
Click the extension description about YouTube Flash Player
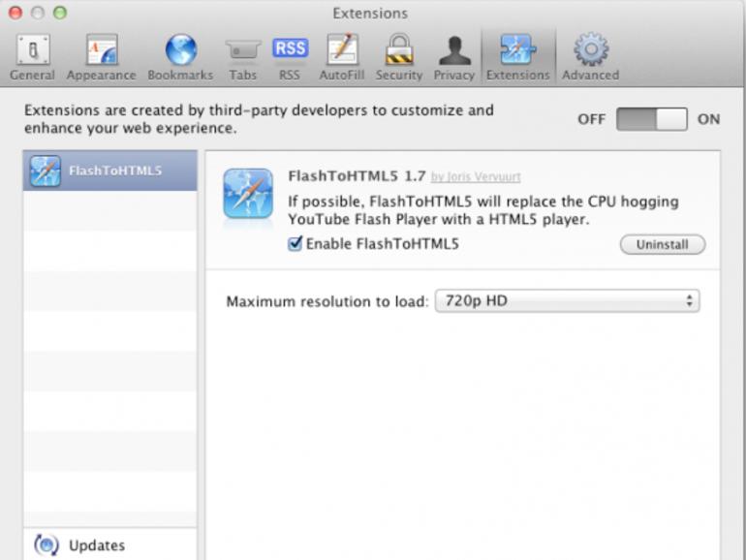[x=483, y=210]
